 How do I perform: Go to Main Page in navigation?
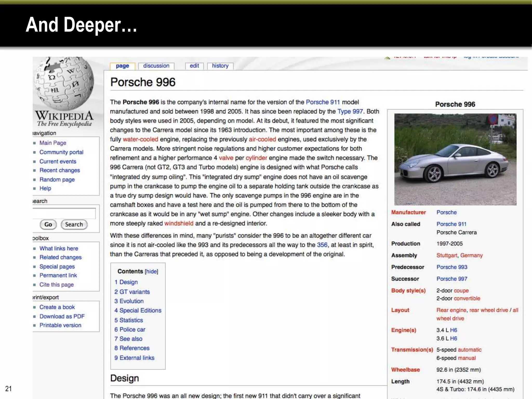[x=53, y=143]
